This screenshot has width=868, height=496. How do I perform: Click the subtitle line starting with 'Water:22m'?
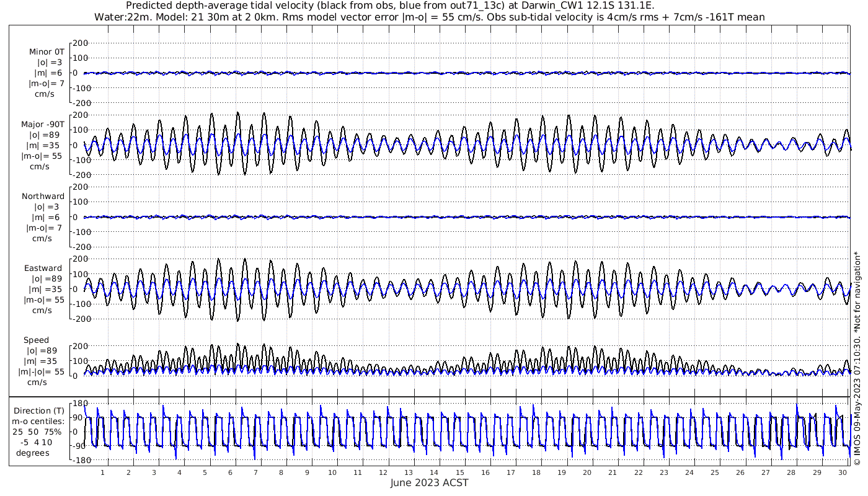(x=429, y=17)
